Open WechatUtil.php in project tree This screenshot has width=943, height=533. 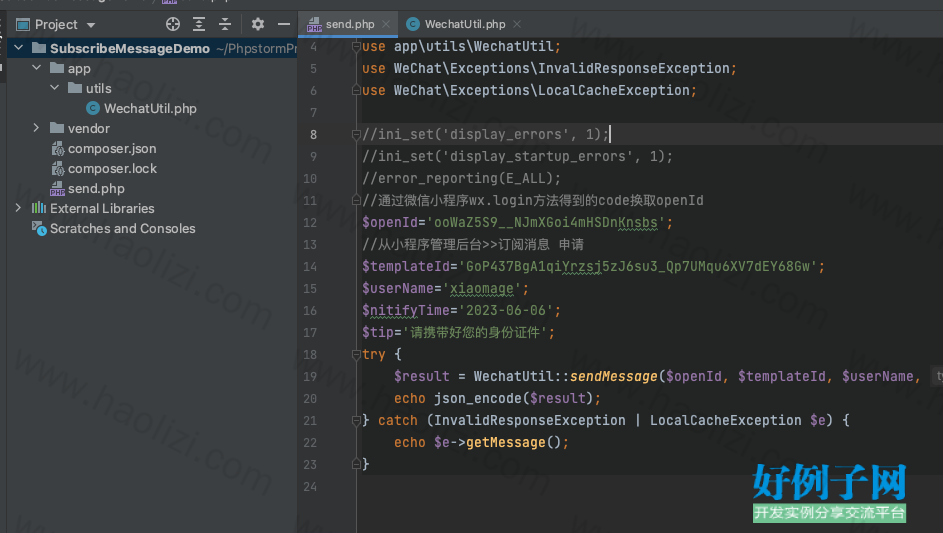(150, 108)
